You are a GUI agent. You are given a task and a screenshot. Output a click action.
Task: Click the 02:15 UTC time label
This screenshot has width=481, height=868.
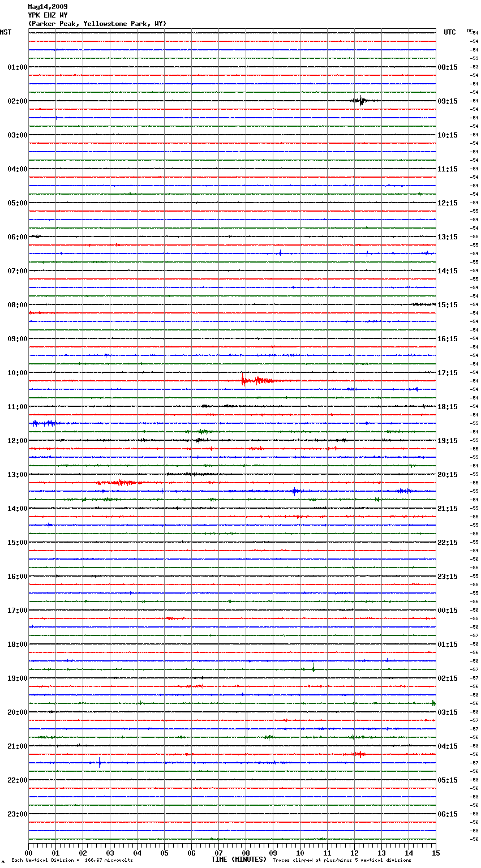448,678
